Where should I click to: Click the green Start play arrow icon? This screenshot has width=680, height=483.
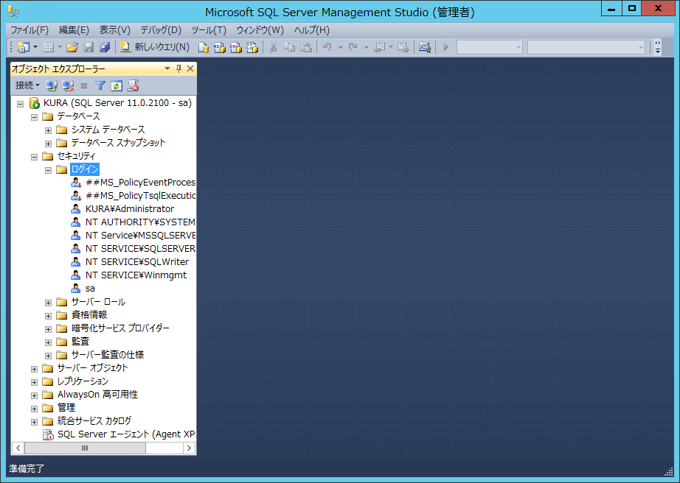coord(445,47)
